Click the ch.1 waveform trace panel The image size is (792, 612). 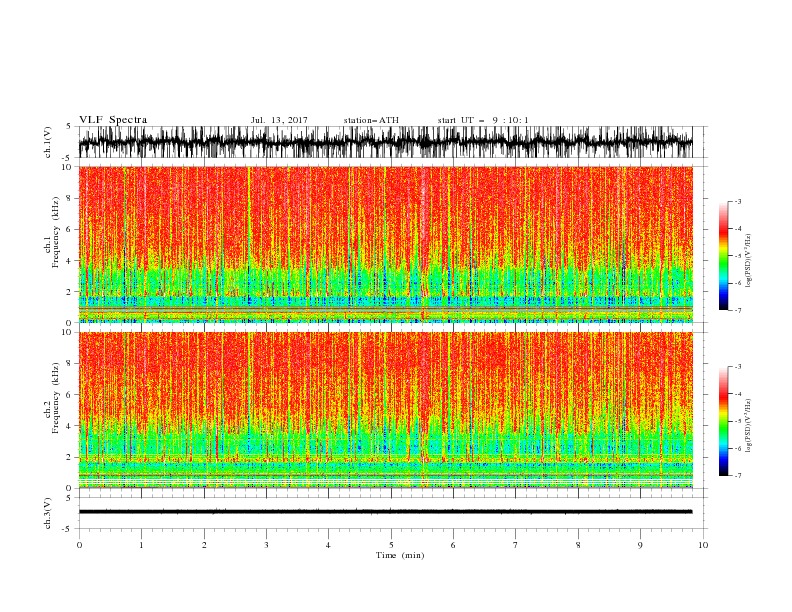point(386,142)
